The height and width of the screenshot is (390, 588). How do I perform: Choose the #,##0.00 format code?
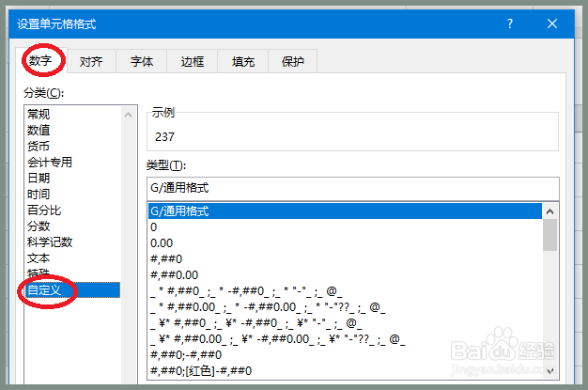coord(345,274)
